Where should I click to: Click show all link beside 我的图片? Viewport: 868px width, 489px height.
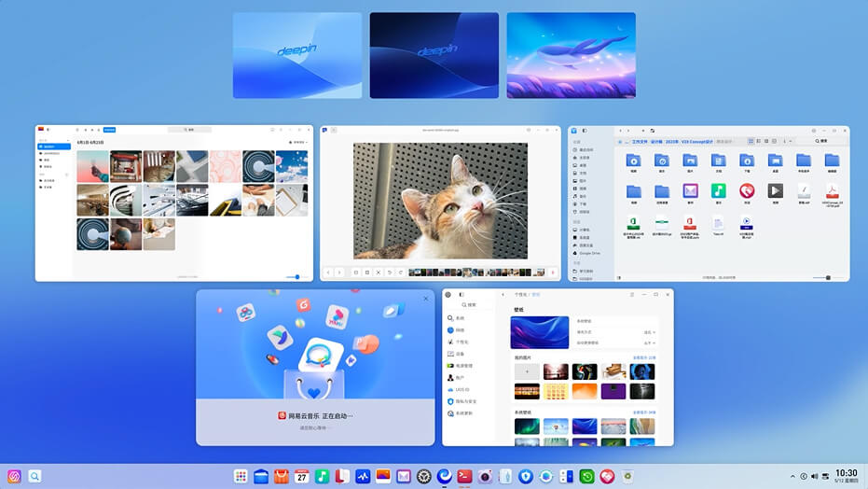645,357
